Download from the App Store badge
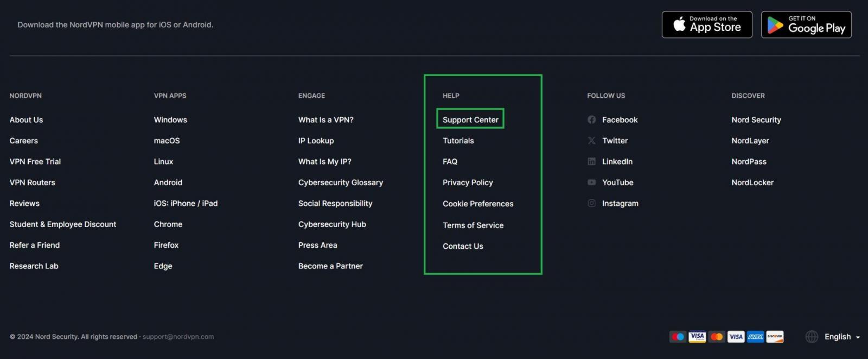868x359 pixels. tap(707, 24)
